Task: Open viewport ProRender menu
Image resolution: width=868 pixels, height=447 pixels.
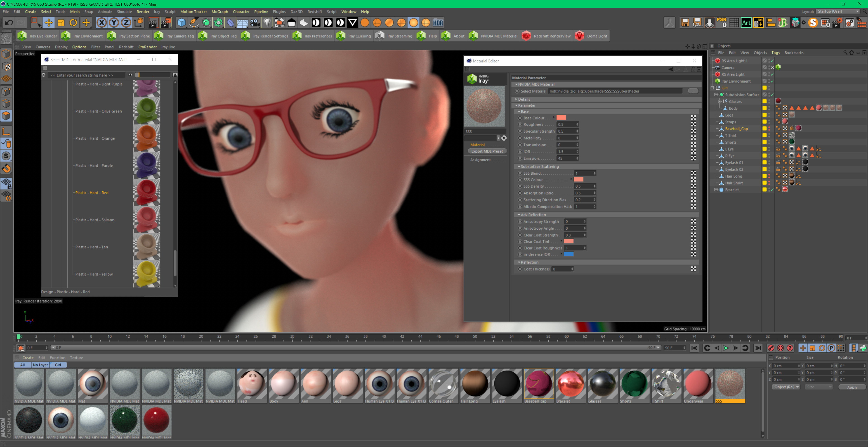Action: point(147,47)
